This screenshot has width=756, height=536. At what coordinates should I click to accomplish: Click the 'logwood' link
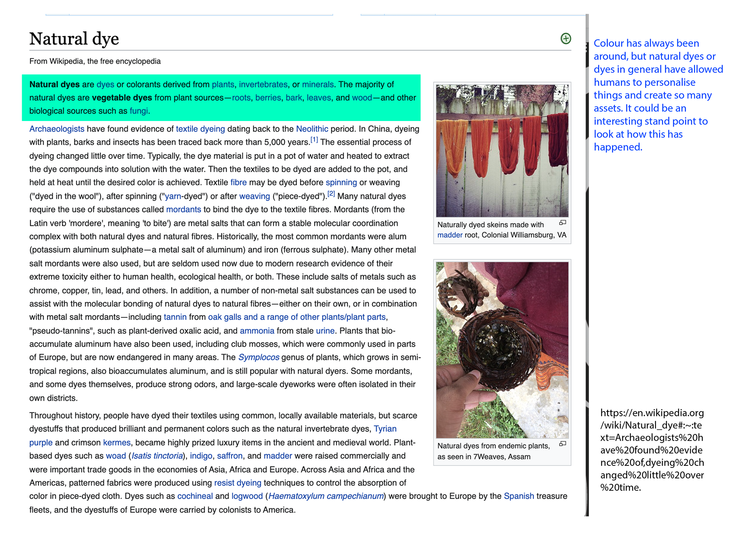point(247,496)
